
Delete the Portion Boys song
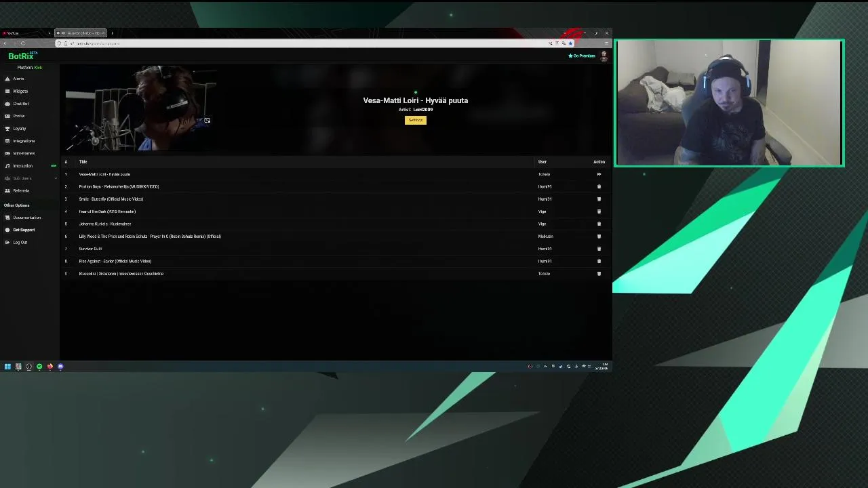(599, 186)
